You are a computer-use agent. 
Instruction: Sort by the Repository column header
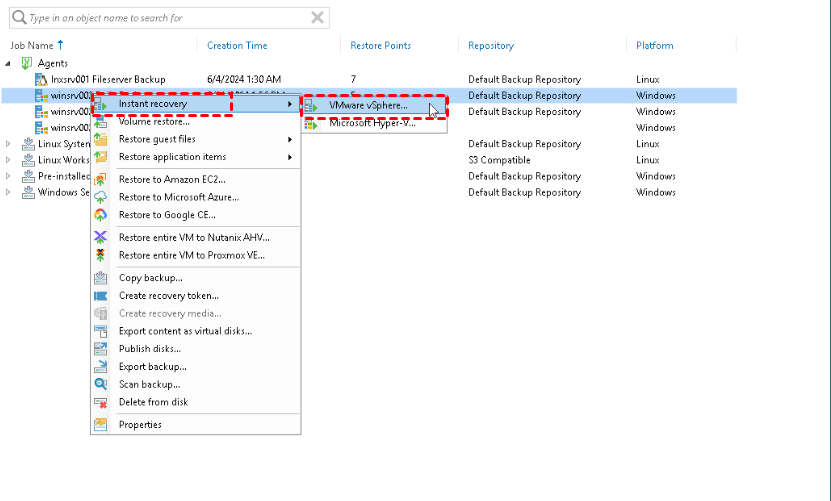point(491,45)
